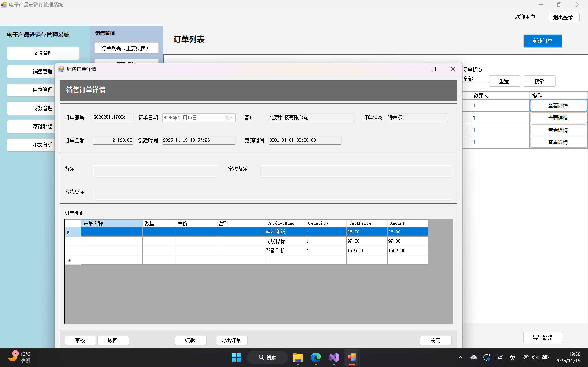Click the app icon on 销售订单详情 title bar
This screenshot has height=367, width=588.
(61, 69)
